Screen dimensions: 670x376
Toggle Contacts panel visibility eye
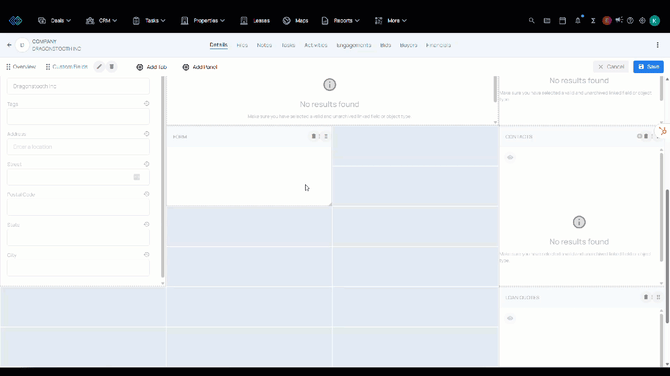510,157
